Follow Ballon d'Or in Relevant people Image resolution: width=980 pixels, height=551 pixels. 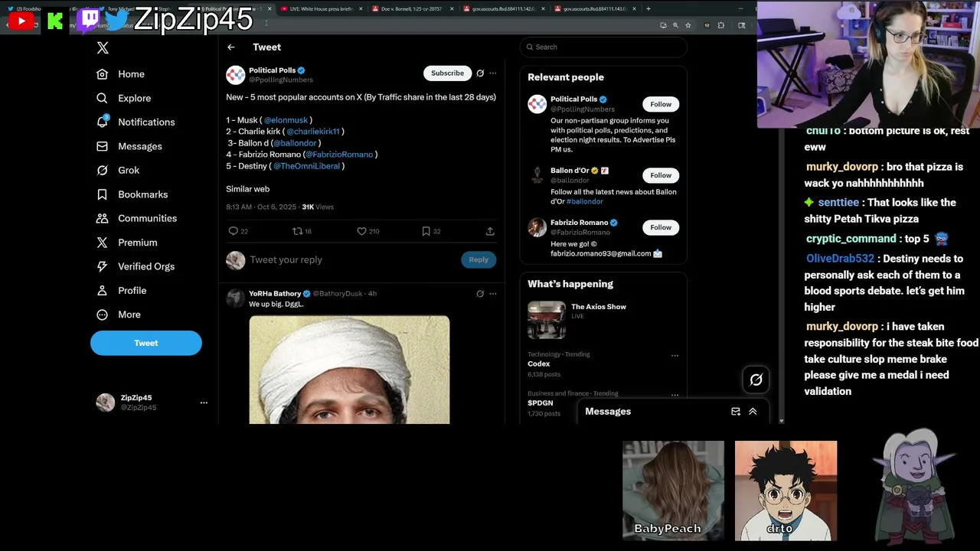[661, 175]
